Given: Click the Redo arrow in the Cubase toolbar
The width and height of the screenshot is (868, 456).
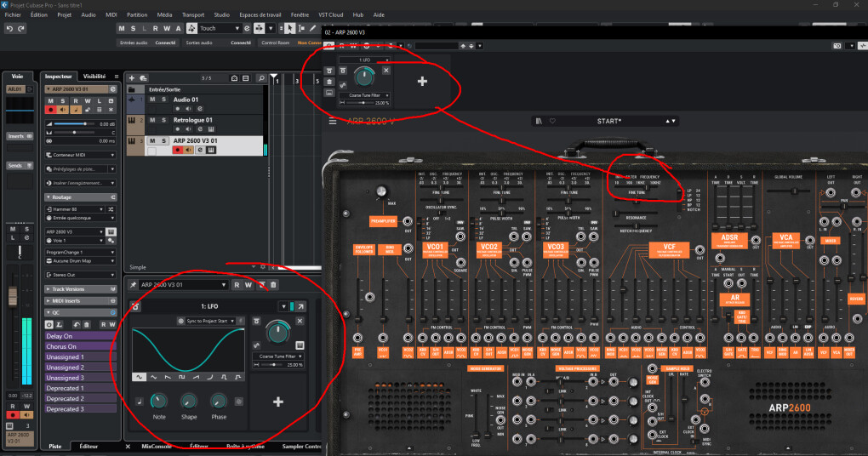Looking at the screenshot, I should (21, 29).
